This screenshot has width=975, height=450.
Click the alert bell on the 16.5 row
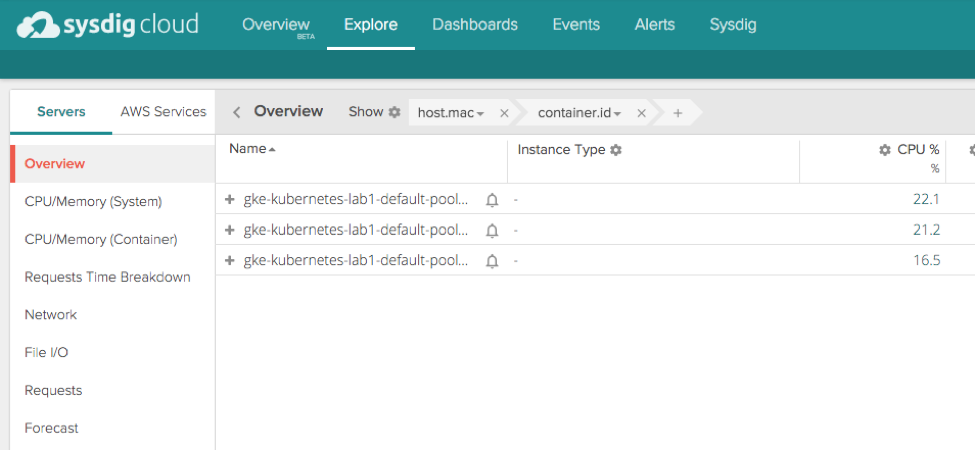click(492, 261)
